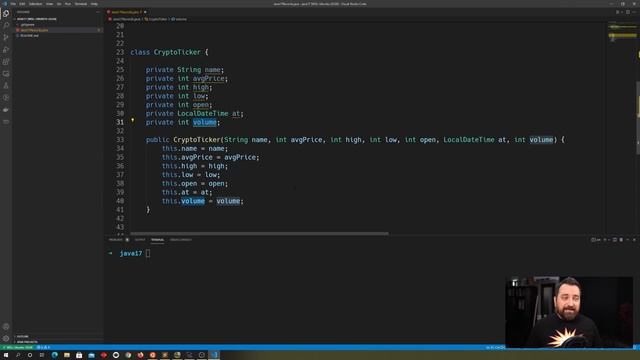Open the View menu

(x=49, y=4)
